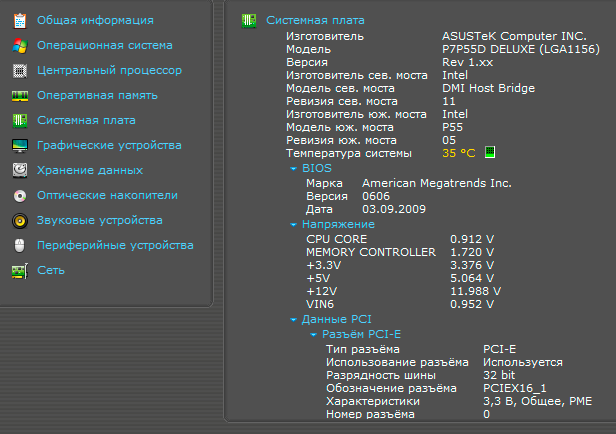Click the Температура системы label
Viewport: 616px width, 434px height.
tap(348, 153)
